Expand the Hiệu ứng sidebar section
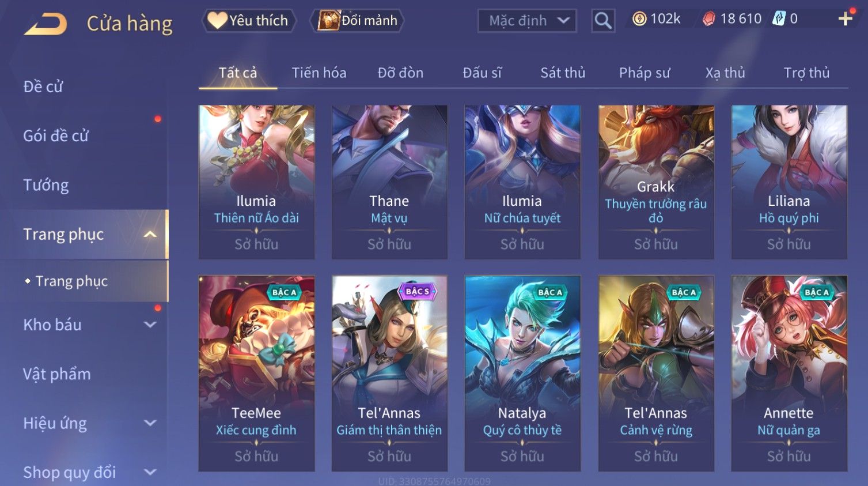This screenshot has width=868, height=486. click(150, 423)
